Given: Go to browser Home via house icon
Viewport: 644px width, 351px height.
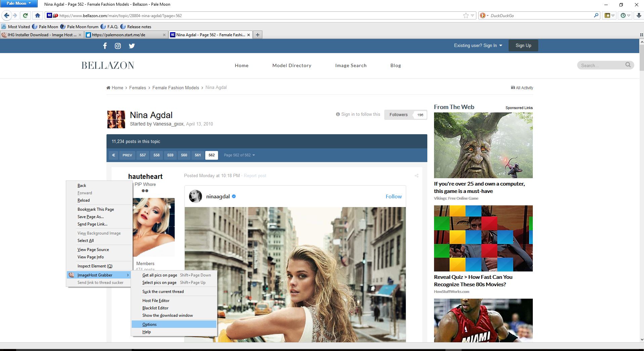Looking at the screenshot, I should click(x=38, y=15).
